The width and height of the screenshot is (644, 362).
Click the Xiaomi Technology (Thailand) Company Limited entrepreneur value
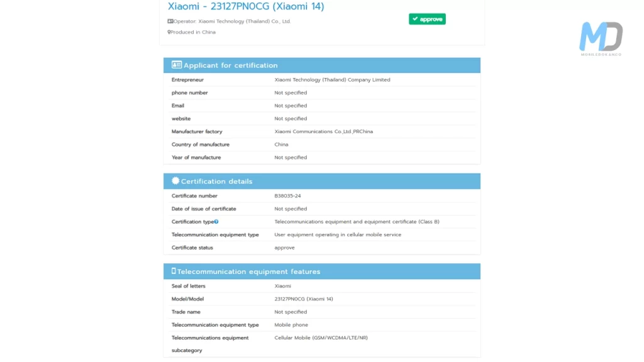(332, 79)
